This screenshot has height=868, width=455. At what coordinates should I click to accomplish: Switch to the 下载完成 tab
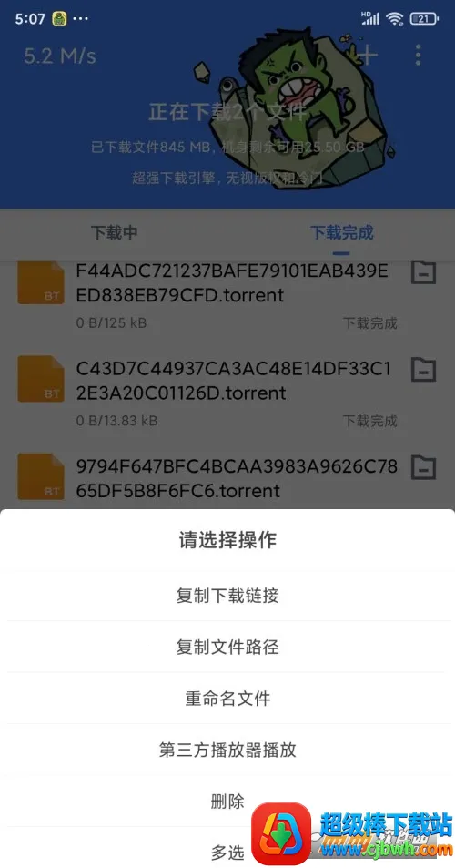[x=341, y=232]
